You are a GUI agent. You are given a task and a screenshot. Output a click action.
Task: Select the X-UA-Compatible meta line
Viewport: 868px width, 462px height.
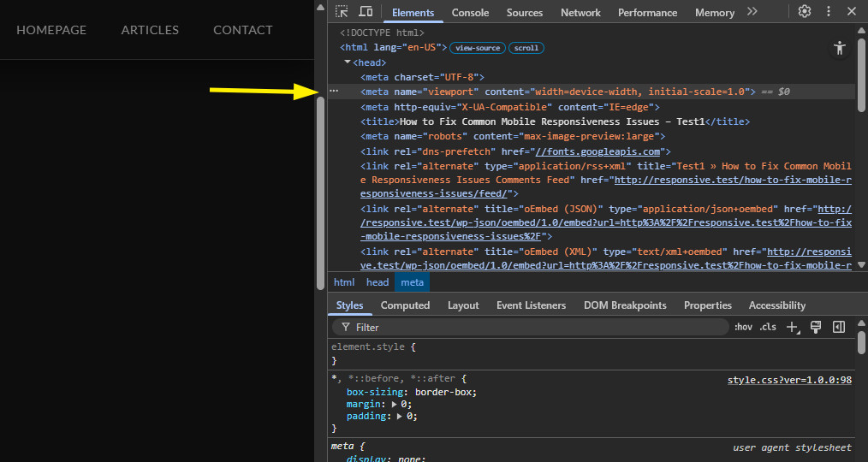coord(510,107)
